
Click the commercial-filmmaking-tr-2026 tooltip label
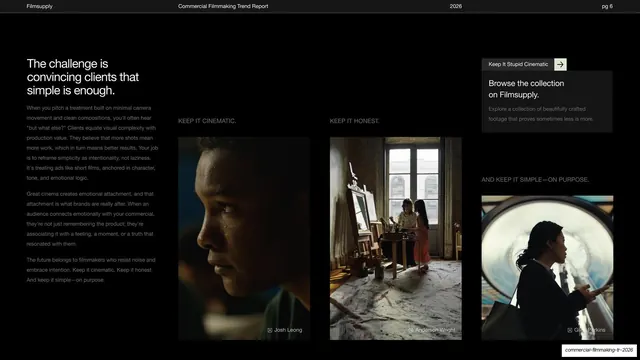click(x=599, y=350)
